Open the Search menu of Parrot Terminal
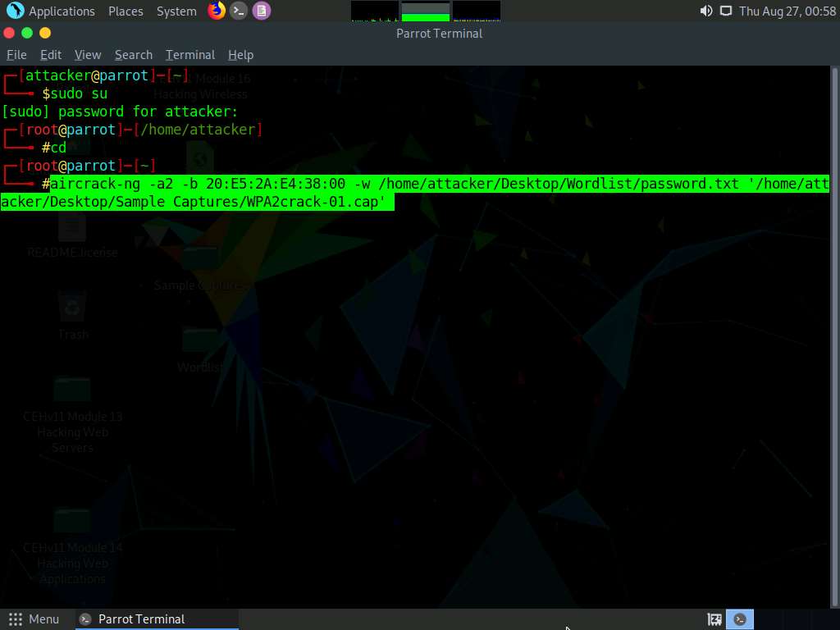 tap(133, 54)
